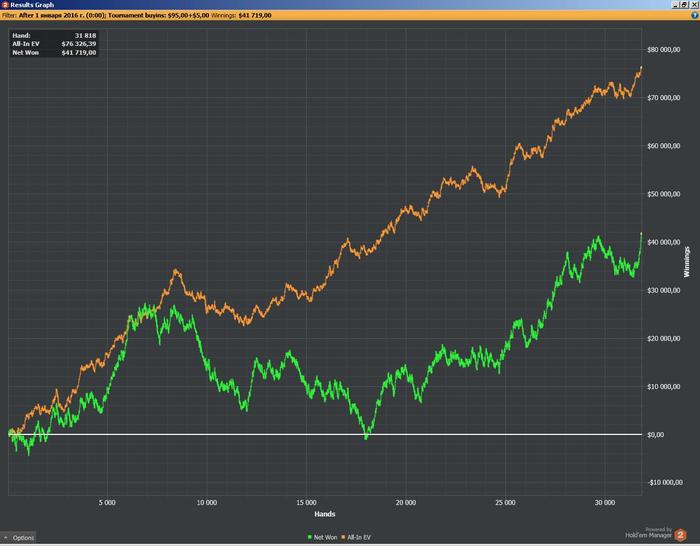
Task: Click the -$10 000,00 axis label
Action: point(665,482)
